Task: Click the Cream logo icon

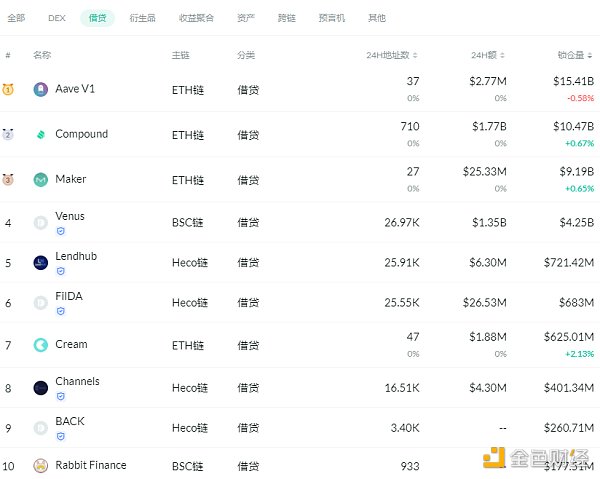Action: coord(40,345)
